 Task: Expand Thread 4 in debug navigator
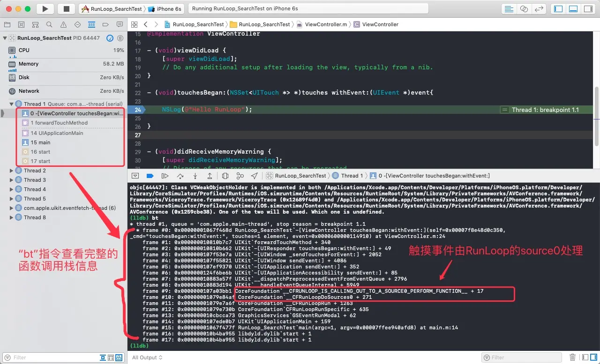pos(12,189)
